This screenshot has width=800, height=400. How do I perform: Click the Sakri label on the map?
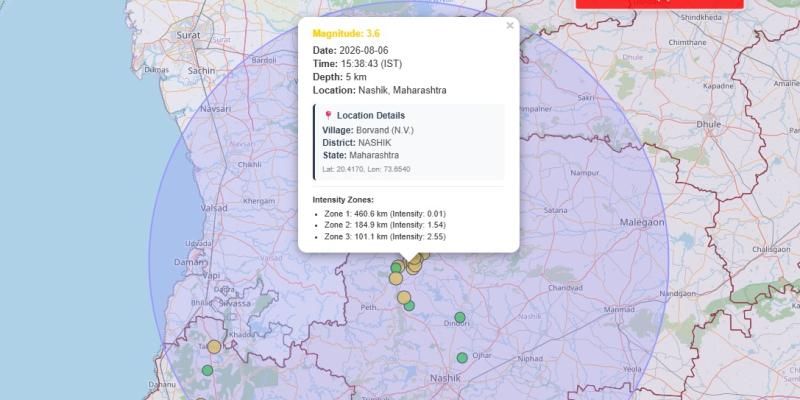click(x=585, y=97)
